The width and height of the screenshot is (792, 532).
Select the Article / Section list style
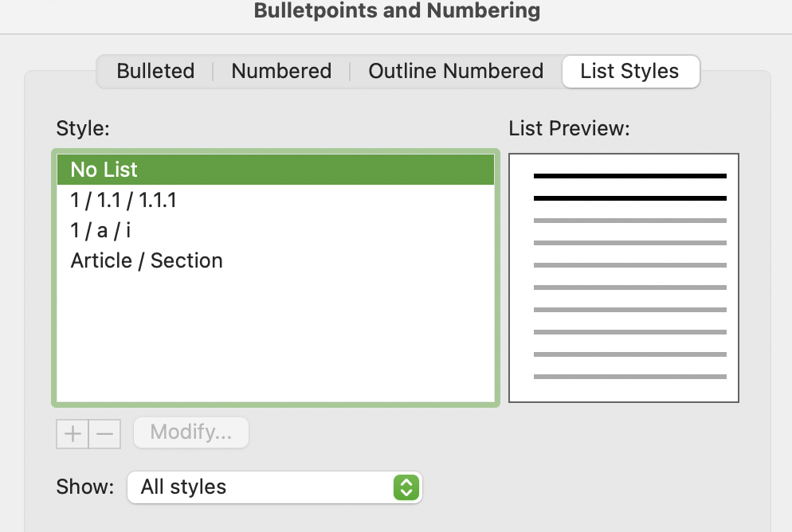(x=275, y=260)
